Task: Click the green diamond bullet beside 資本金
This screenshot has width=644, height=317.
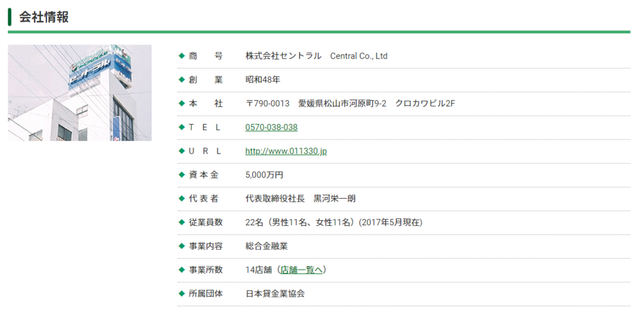Action: [x=182, y=174]
